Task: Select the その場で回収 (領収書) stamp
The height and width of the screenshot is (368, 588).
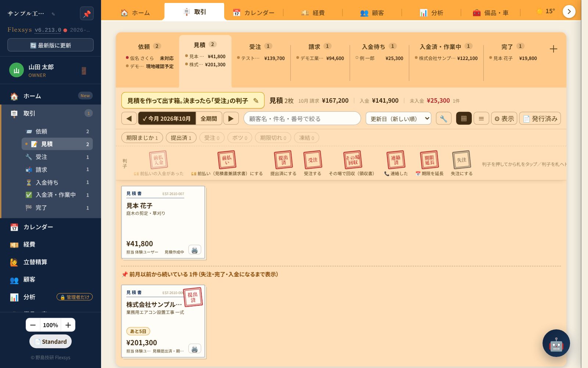Action: 352,163
